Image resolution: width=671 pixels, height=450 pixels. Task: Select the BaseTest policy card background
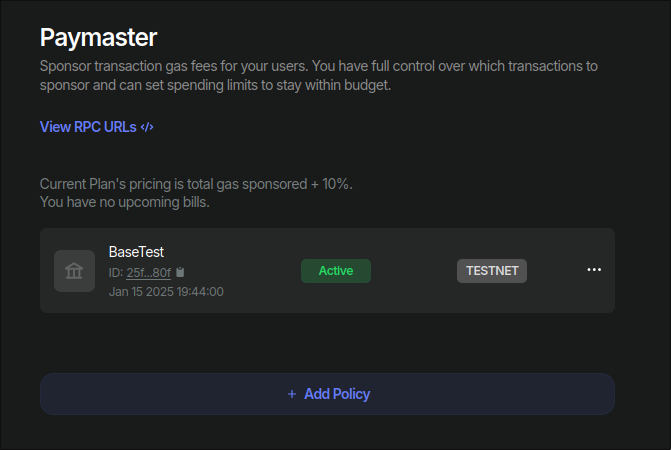point(327,270)
